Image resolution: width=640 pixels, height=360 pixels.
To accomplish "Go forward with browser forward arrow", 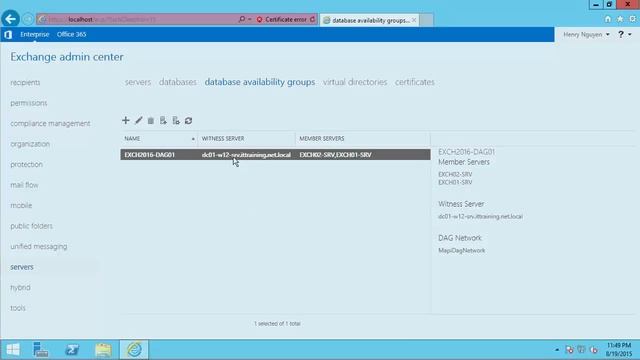I will 28,19.
